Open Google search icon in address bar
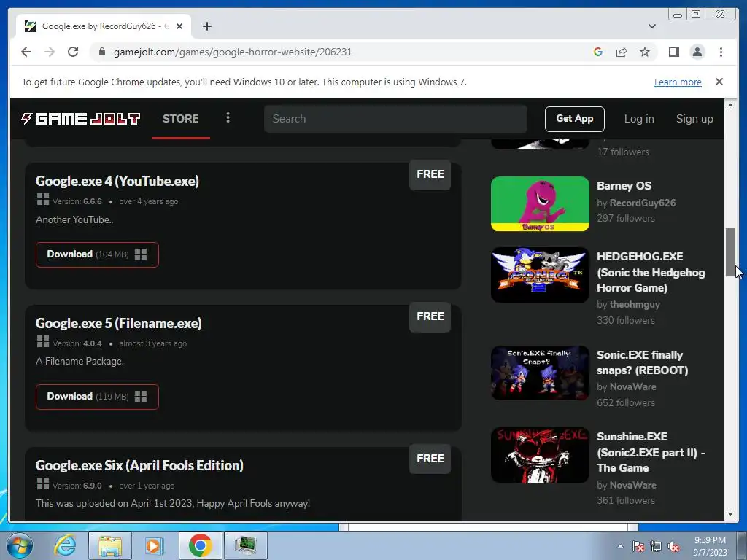This screenshot has width=747, height=560. 598,52
